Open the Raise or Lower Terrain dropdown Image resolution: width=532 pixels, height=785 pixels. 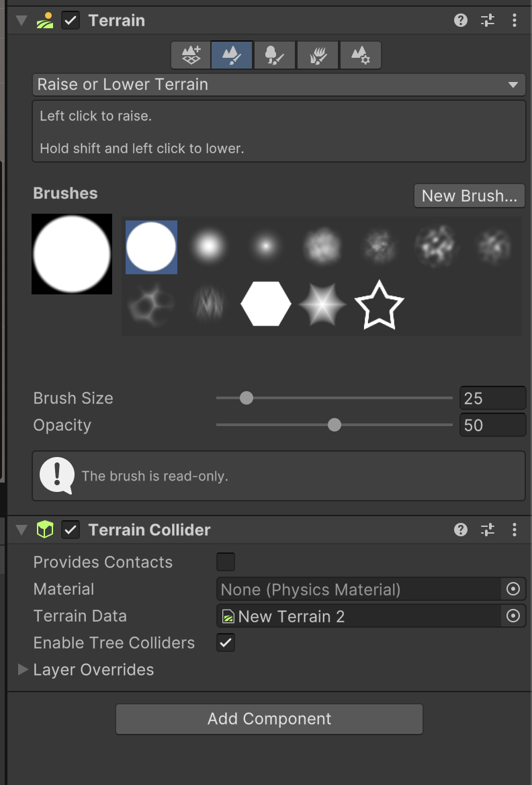click(x=278, y=85)
